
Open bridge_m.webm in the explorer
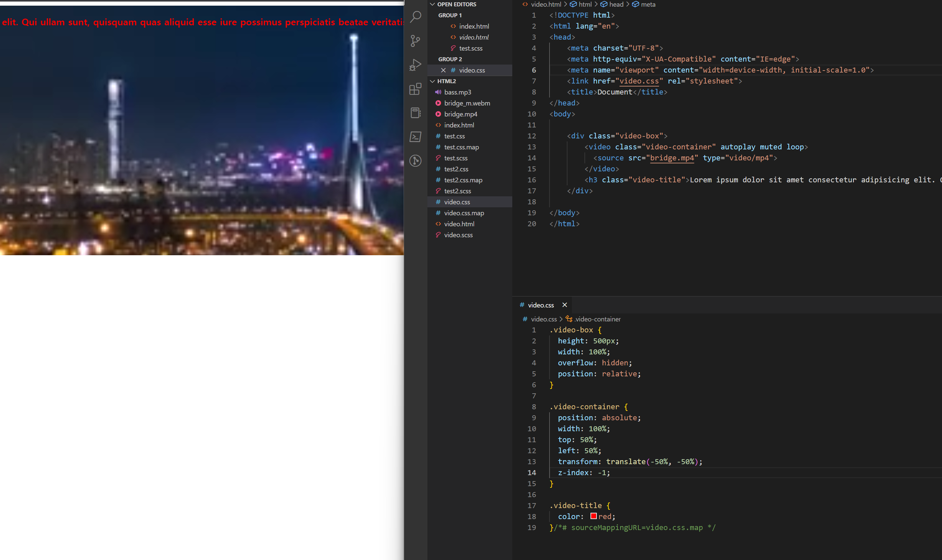coord(470,103)
